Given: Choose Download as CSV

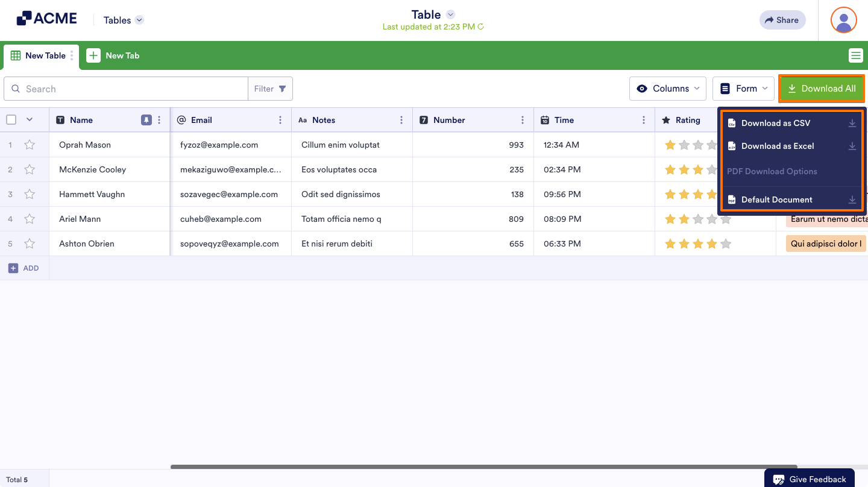Looking at the screenshot, I should (x=792, y=123).
